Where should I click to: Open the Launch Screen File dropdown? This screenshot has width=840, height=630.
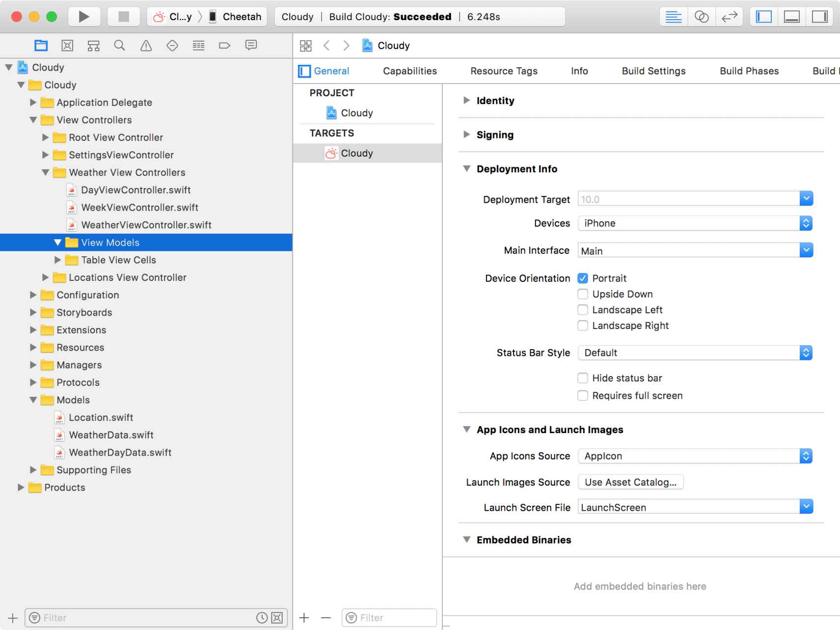click(806, 507)
